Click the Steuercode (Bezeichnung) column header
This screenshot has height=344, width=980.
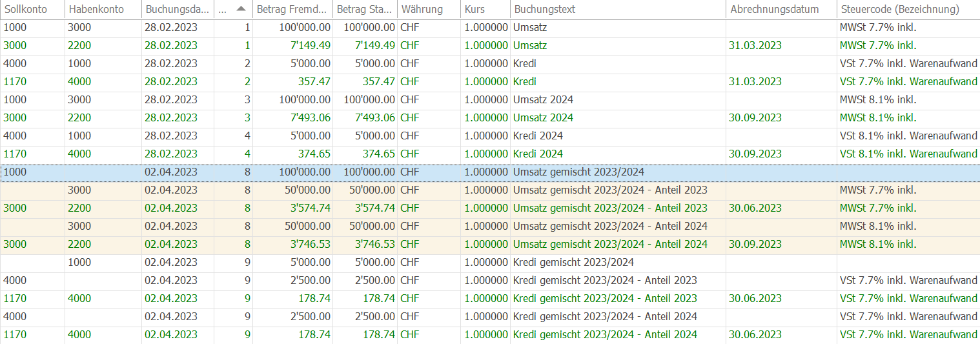[908, 9]
